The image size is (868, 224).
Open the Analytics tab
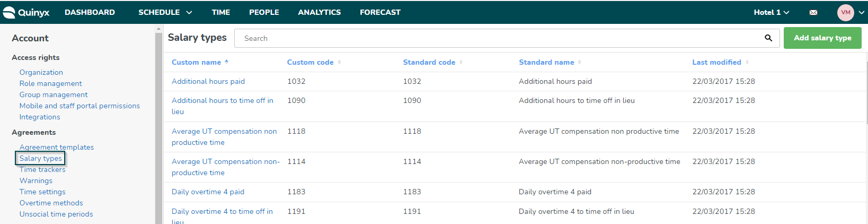(x=320, y=12)
